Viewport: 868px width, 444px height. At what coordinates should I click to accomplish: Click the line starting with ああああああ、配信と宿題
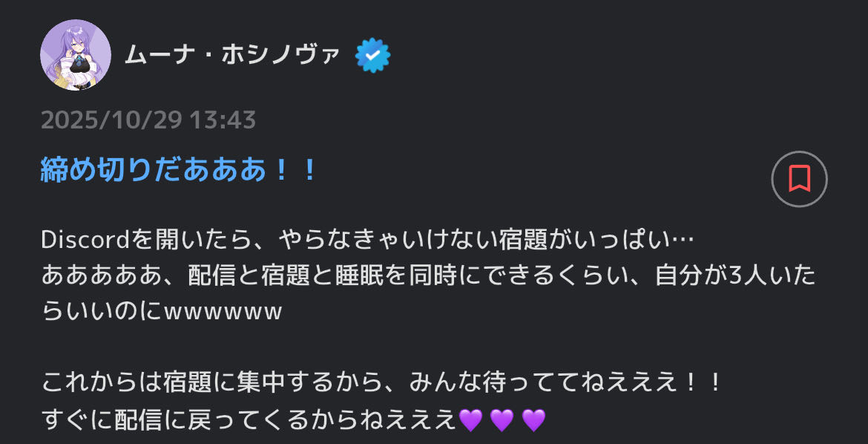[x=429, y=275]
